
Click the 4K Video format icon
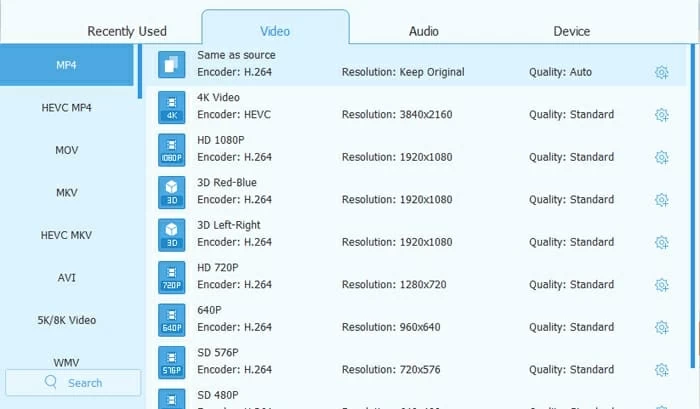pyautogui.click(x=173, y=107)
